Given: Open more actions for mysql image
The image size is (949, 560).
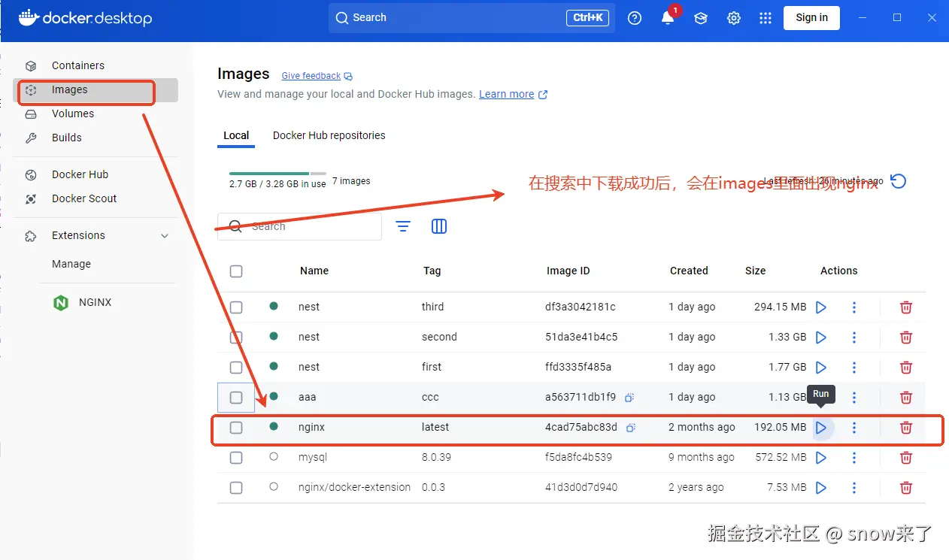Looking at the screenshot, I should click(x=854, y=458).
